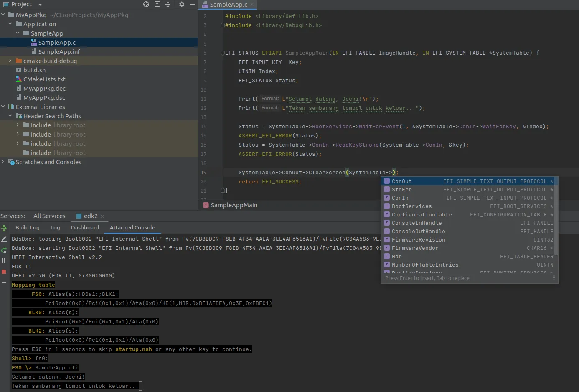Click the pencil edit icon in Services toolbar
The height and width of the screenshot is (392, 579).
click(4, 239)
